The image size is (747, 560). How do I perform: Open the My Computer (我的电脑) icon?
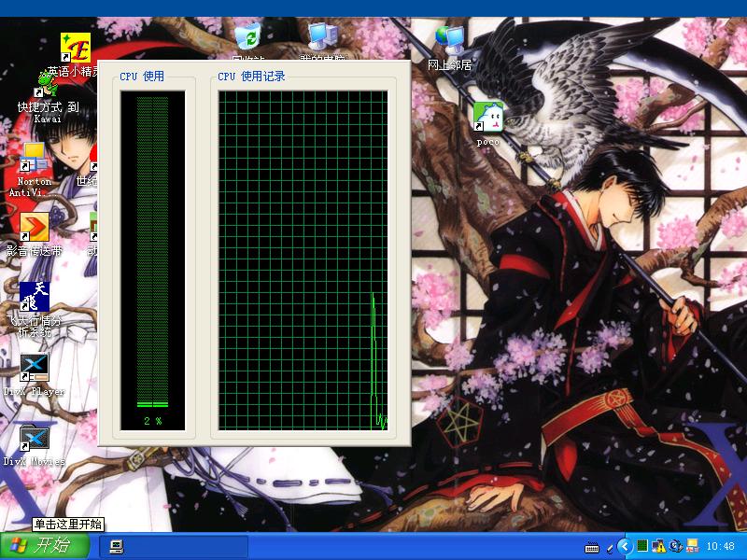tap(322, 36)
